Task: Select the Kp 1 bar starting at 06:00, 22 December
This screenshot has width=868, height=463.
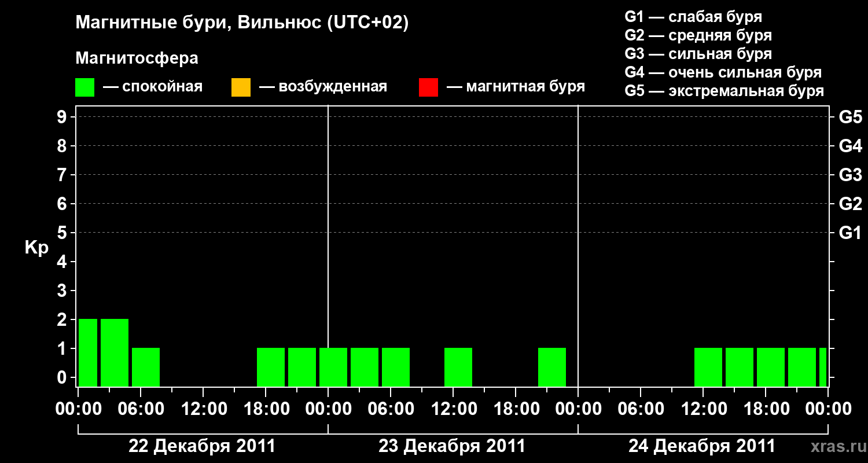Action: (x=146, y=367)
